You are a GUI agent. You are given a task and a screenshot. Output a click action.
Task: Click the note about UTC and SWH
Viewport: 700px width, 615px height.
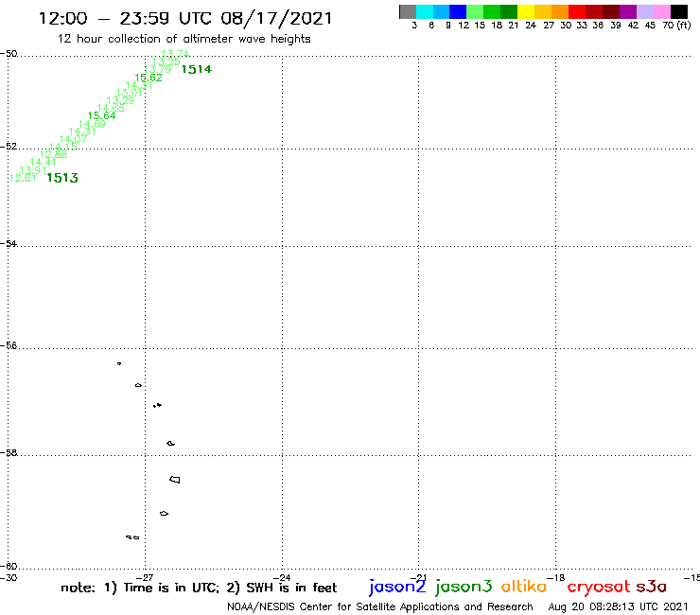point(199,588)
